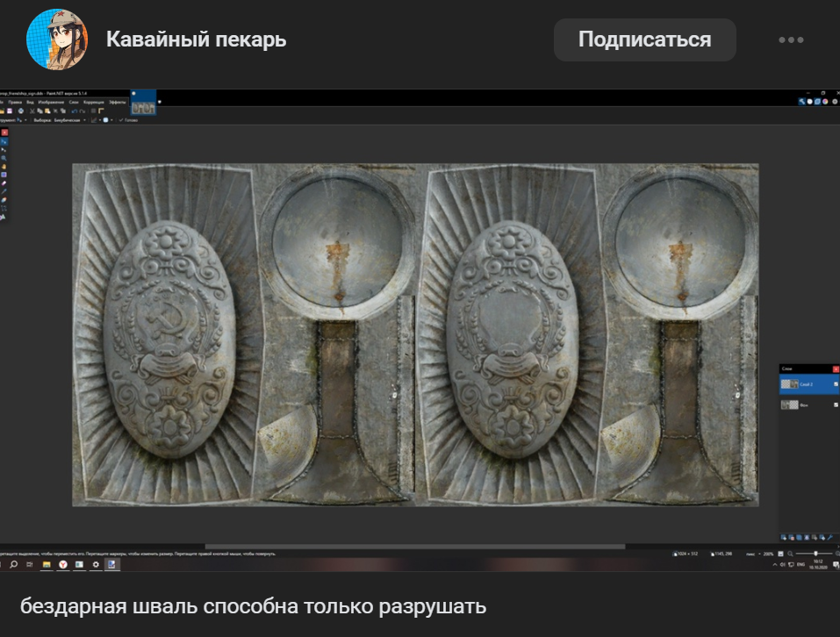Screen dimensions: 840x637
Task: Adjust the zoom slider handle
Action: point(816,554)
